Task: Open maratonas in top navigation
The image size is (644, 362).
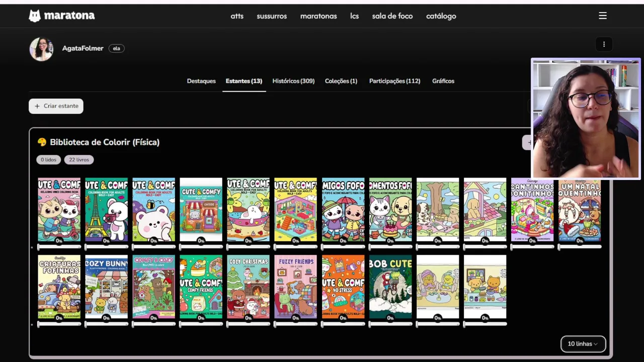Action: [318, 16]
